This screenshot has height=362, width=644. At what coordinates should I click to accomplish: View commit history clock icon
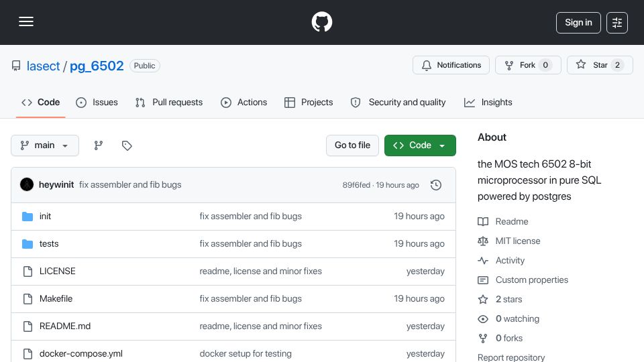tap(436, 185)
